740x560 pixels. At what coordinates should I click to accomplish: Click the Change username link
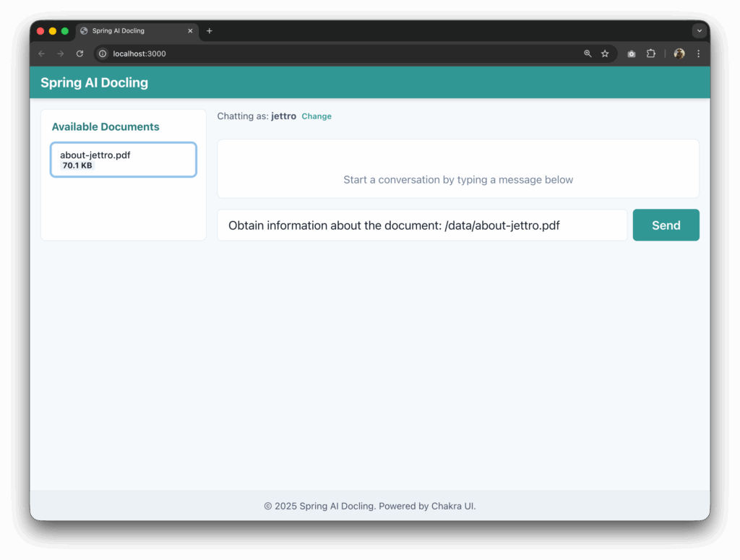tap(317, 116)
